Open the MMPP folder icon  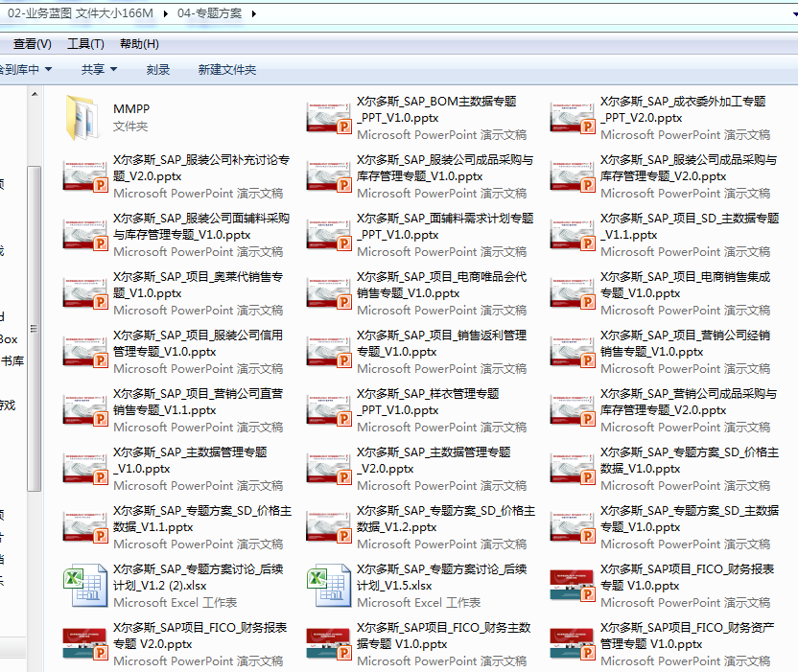[x=82, y=118]
